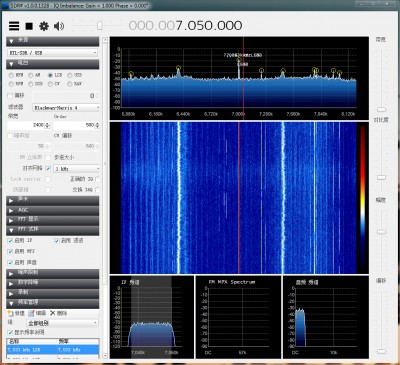Open the 3 kHz step size dropdown

tap(77, 169)
